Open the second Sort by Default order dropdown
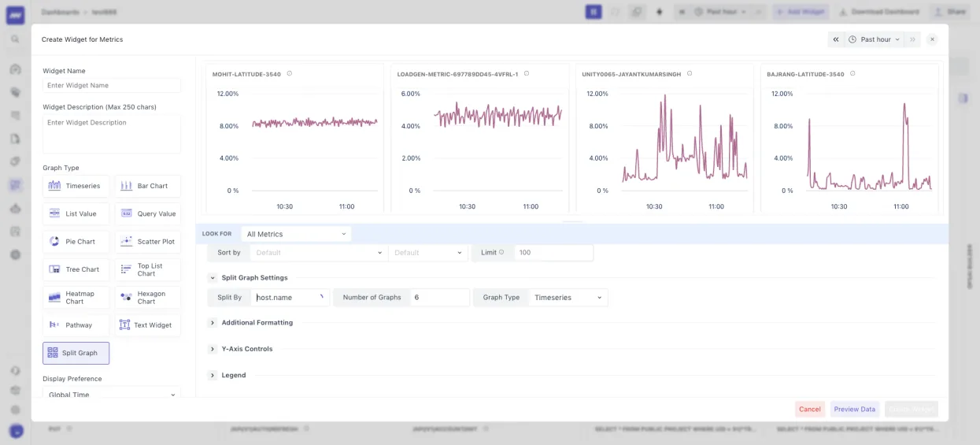The height and width of the screenshot is (445, 980). (x=428, y=253)
